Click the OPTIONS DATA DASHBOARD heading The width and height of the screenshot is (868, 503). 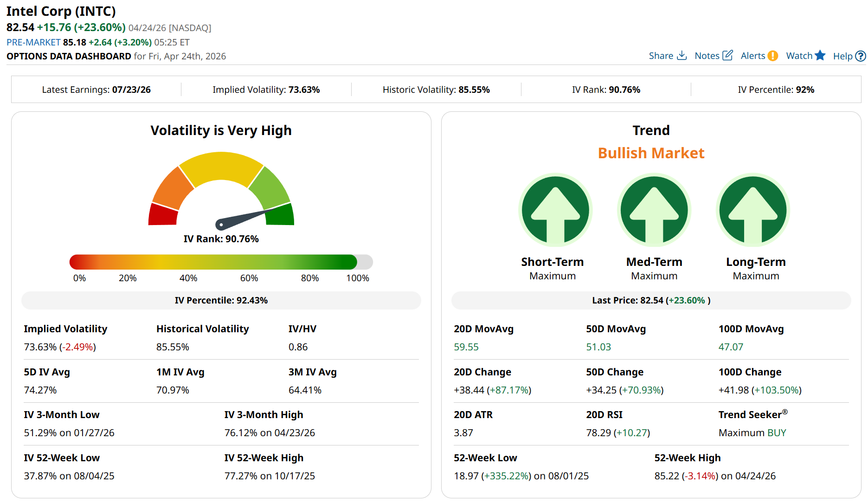coord(69,56)
